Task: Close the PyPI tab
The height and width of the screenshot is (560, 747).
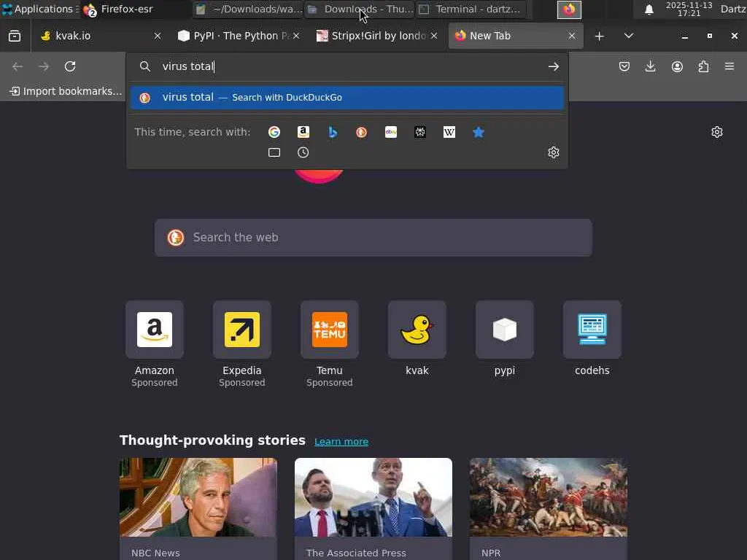Action: [x=296, y=36]
